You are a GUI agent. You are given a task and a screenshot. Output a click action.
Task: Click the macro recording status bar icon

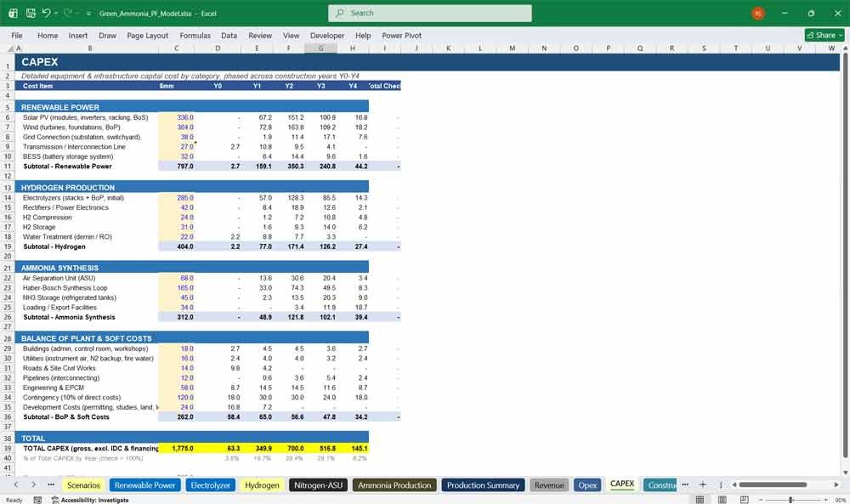pyautogui.click(x=37, y=500)
